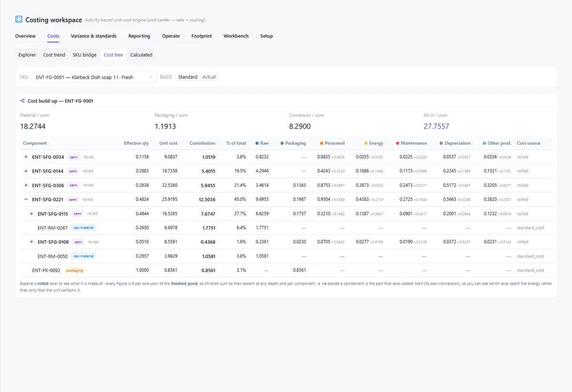
Task: Select the Costs tab
Action: (x=53, y=36)
